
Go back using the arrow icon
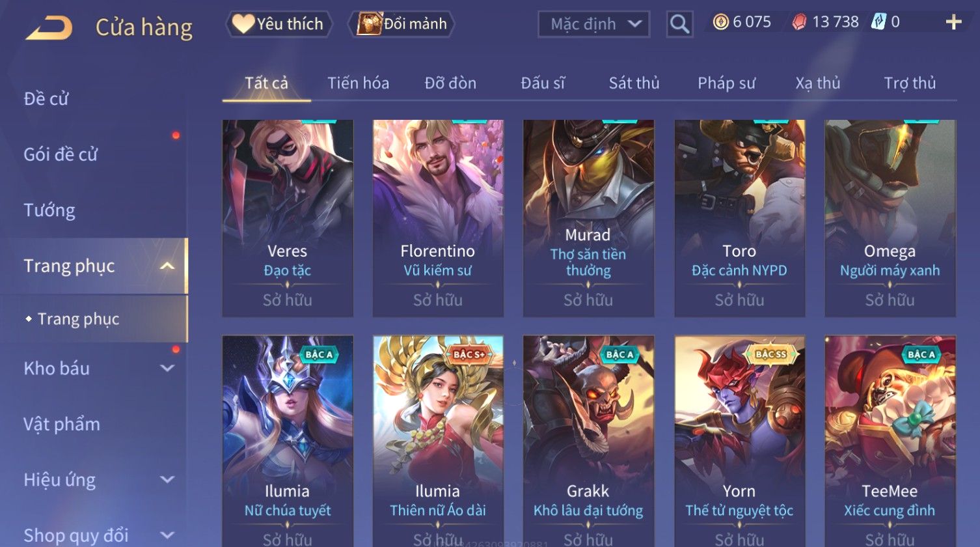tap(49, 28)
